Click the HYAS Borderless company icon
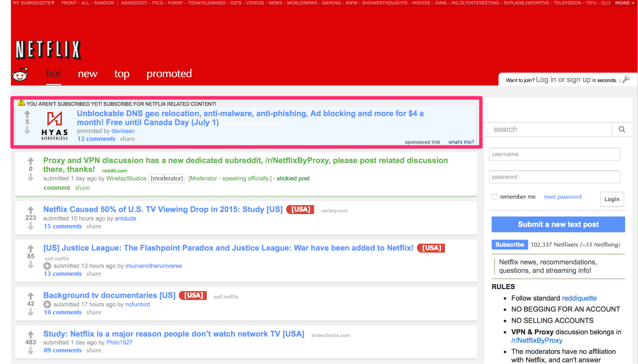Image resolution: width=638 pixels, height=364 pixels. point(54,125)
